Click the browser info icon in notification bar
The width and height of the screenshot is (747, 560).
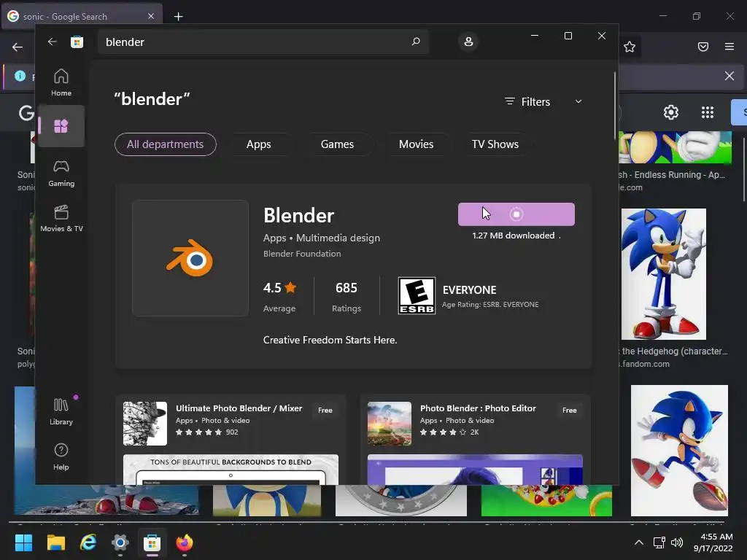click(20, 76)
